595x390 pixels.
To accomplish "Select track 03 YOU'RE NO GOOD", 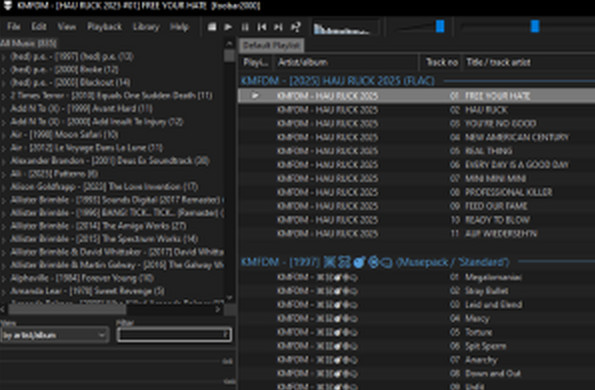I will [x=417, y=124].
